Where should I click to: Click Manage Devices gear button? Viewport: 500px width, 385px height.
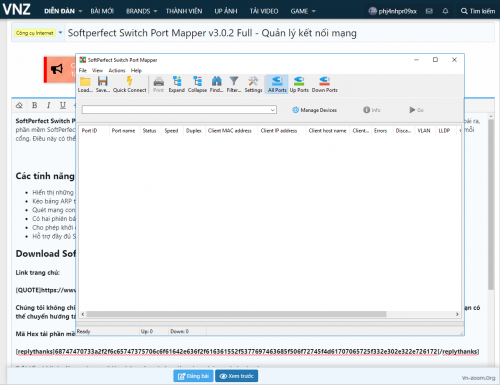coord(314,110)
